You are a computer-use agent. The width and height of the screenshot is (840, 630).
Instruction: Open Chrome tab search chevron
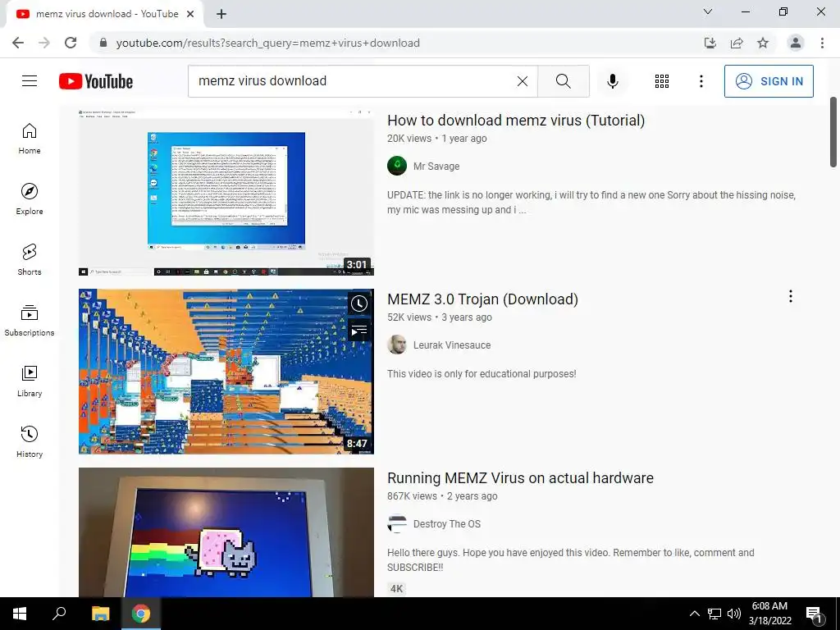pyautogui.click(x=708, y=11)
